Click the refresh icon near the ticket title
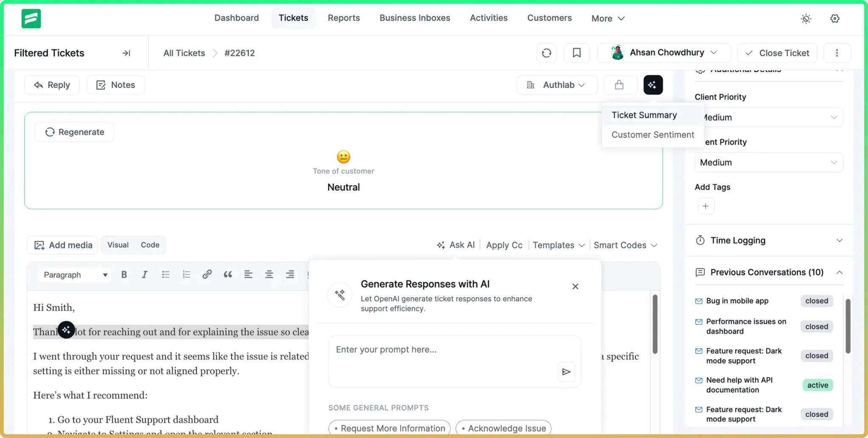868x438 pixels. coord(546,53)
